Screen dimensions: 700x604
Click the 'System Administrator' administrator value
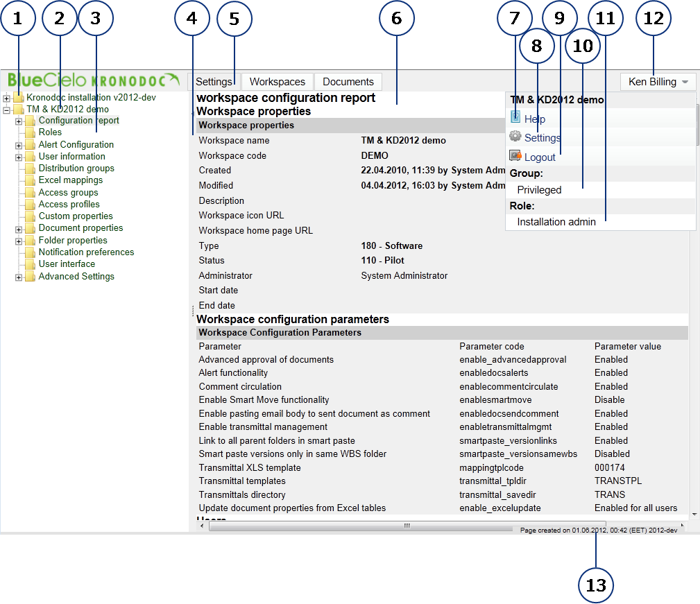click(x=404, y=276)
